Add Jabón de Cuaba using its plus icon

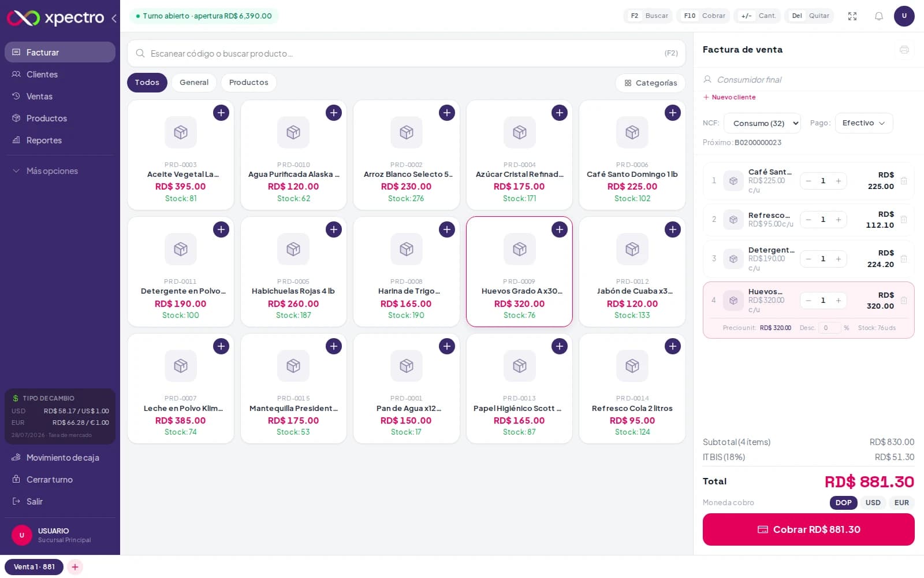pyautogui.click(x=673, y=229)
